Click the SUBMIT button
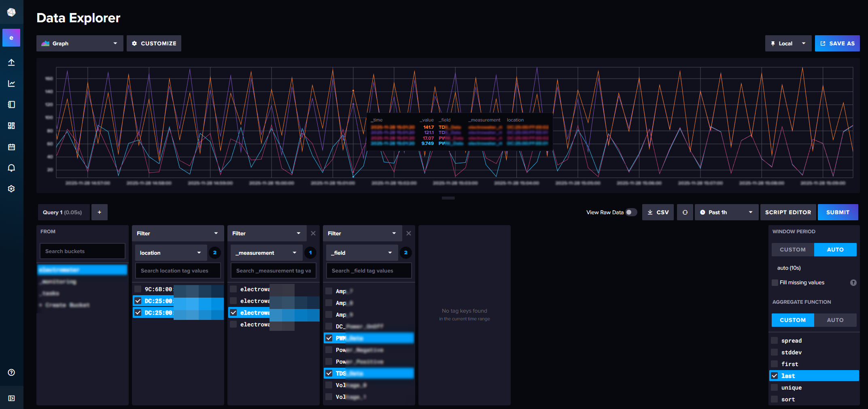868x409 pixels. [x=838, y=212]
